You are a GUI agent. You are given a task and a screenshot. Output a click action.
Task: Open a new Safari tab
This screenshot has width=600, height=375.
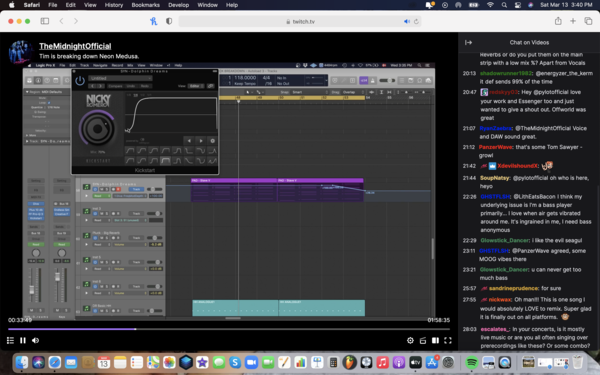click(x=573, y=21)
